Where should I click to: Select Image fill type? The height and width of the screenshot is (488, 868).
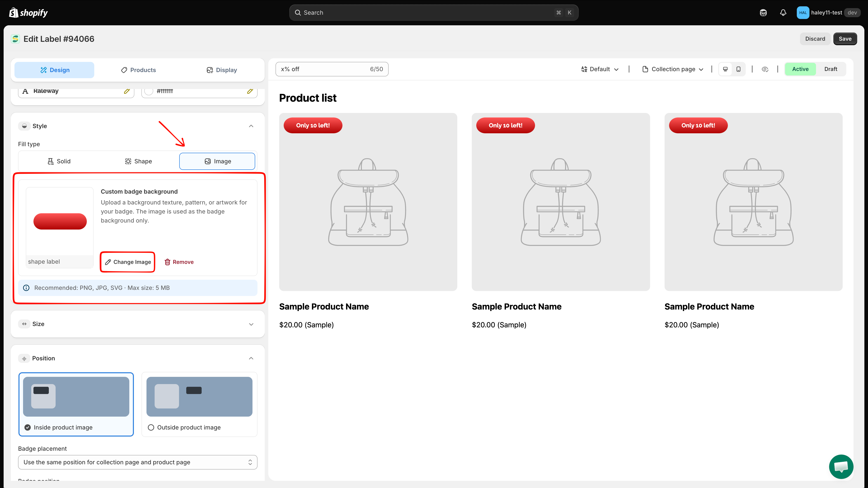click(217, 161)
